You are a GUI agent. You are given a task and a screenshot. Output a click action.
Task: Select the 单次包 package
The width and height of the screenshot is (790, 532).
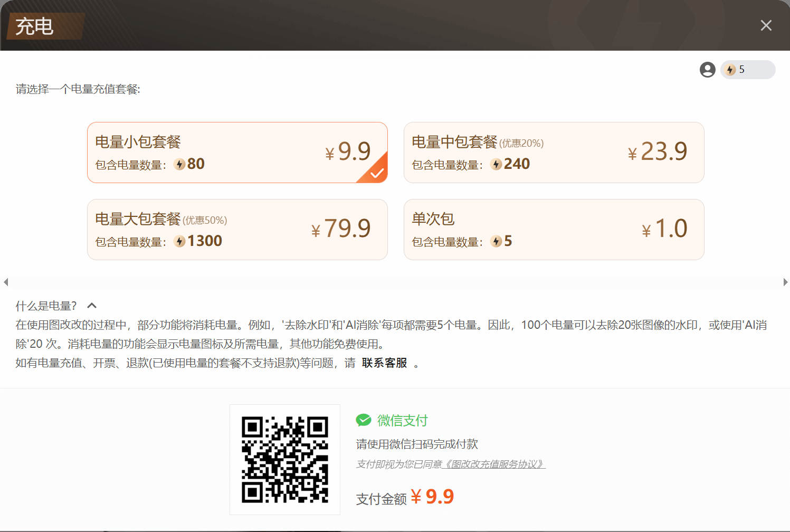point(554,229)
